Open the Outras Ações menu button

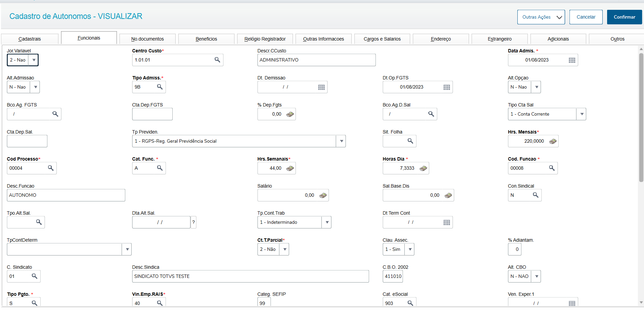pyautogui.click(x=541, y=17)
